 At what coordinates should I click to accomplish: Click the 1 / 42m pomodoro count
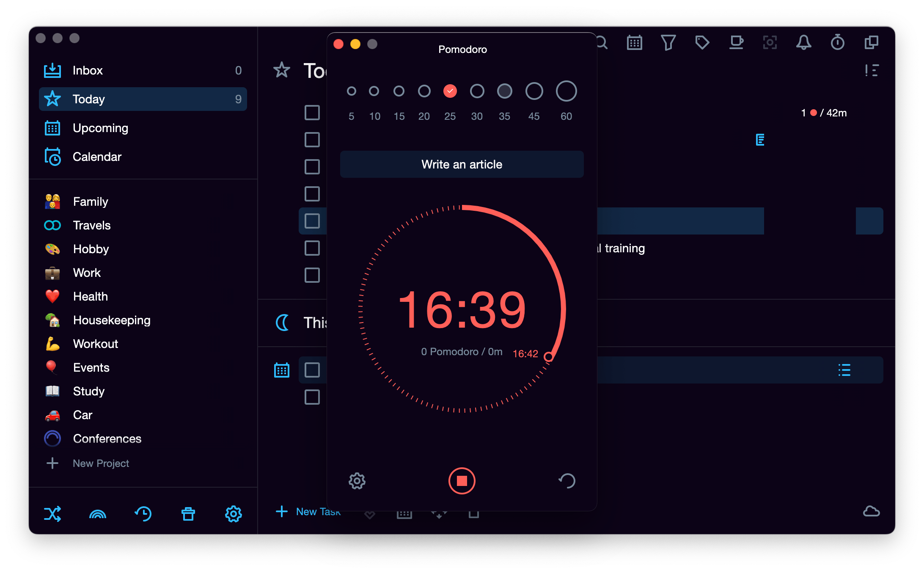pyautogui.click(x=824, y=113)
